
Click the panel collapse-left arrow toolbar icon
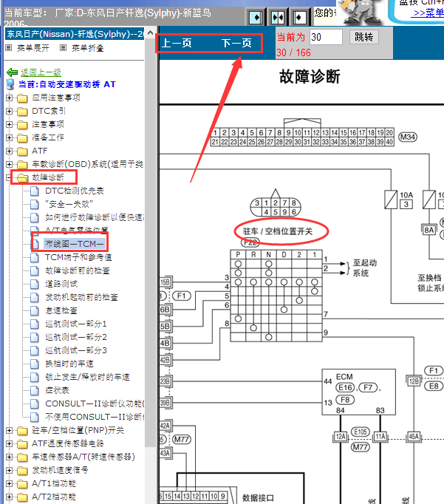[299, 17]
